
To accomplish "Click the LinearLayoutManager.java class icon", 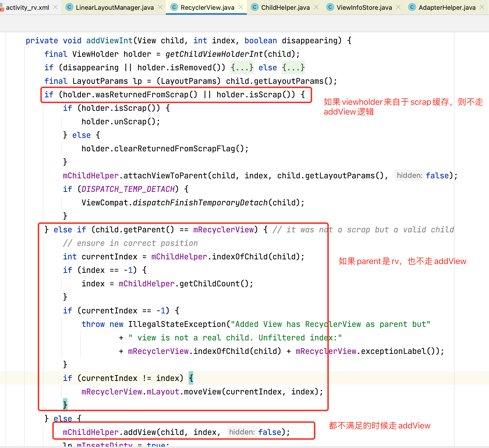I will [69, 7].
